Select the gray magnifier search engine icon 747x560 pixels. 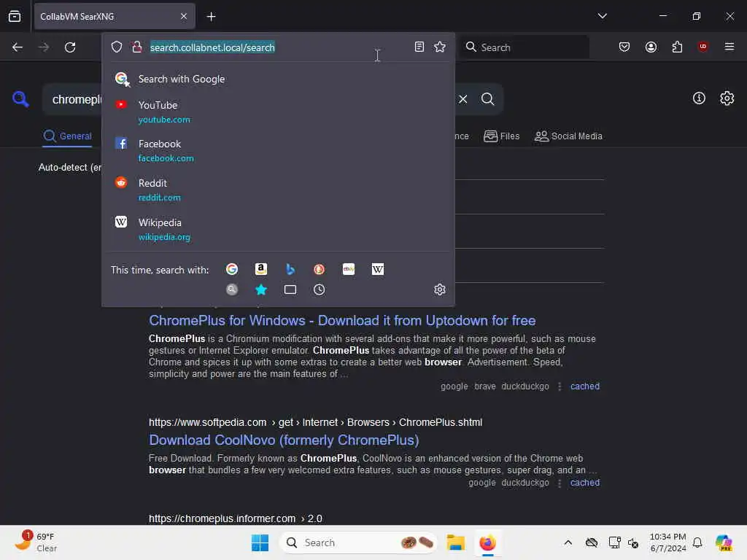(x=232, y=289)
